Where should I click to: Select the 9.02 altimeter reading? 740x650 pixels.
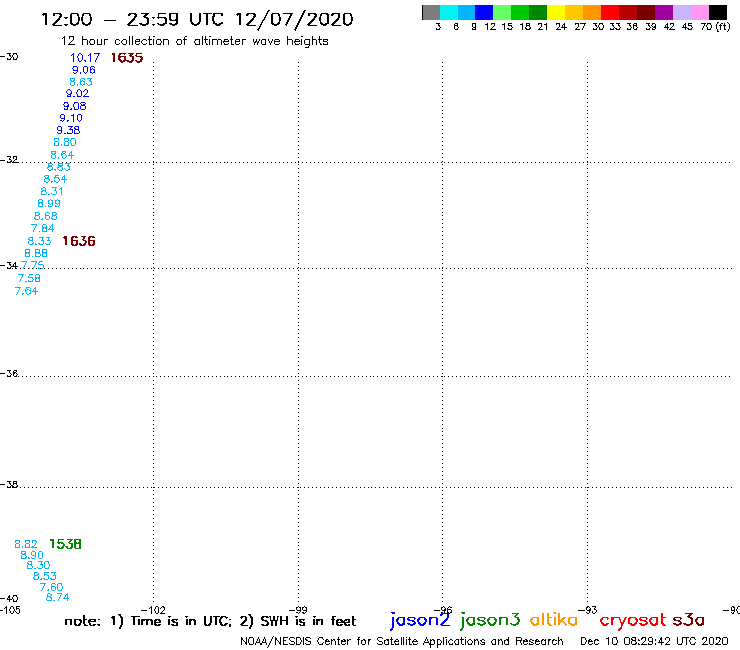click(x=77, y=93)
